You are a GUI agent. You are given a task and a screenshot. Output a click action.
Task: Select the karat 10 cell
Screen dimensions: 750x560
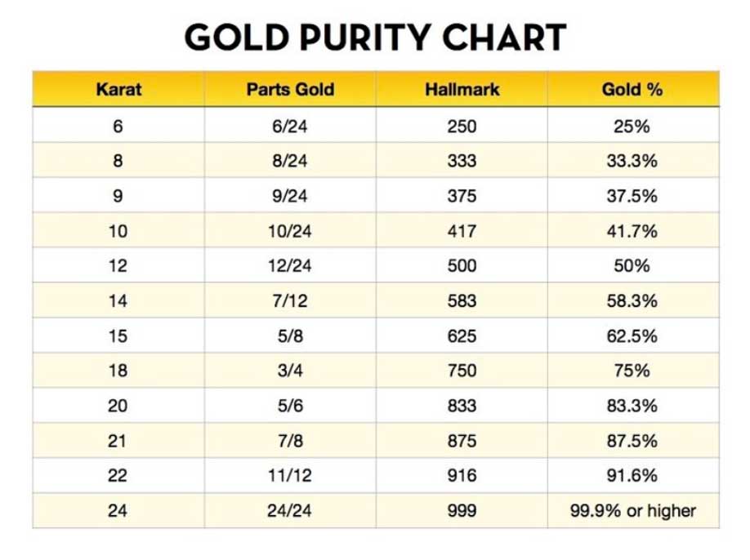click(118, 231)
